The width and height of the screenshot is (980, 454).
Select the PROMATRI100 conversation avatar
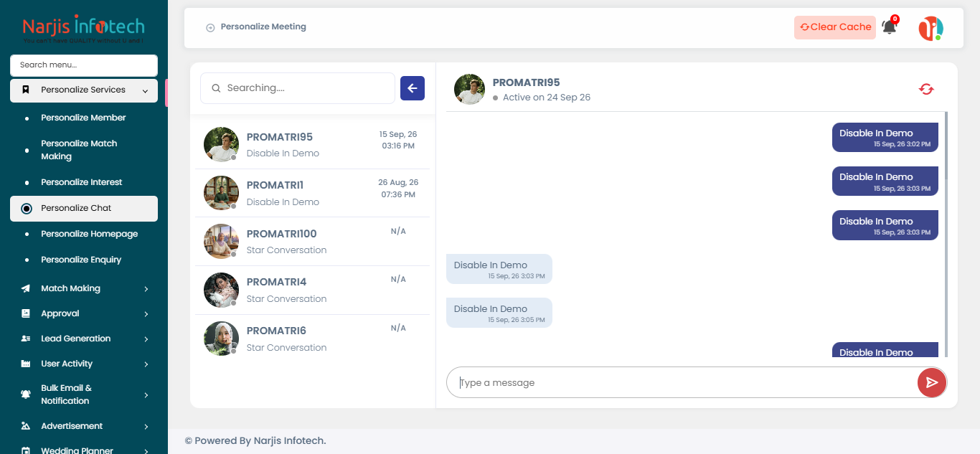[x=221, y=241]
